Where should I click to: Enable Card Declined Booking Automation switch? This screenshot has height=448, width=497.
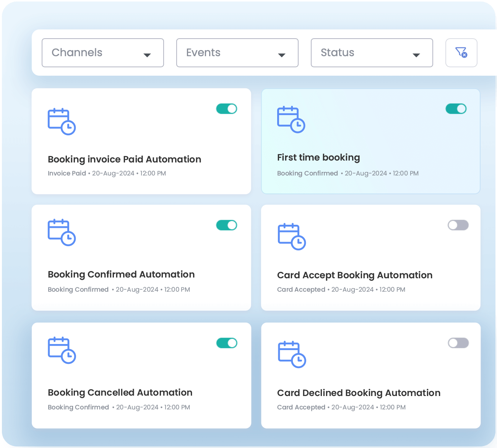(x=458, y=343)
